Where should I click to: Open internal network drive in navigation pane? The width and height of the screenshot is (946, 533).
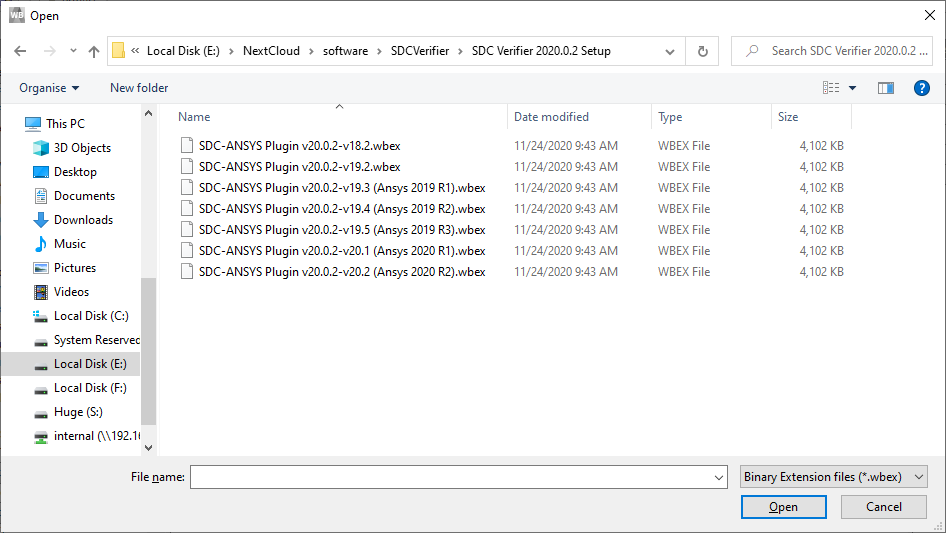[x=97, y=436]
